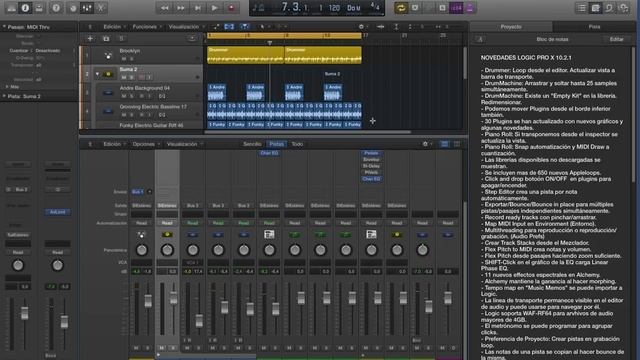
Task: Click the Bus 1 input slot in the mixer
Action: (x=138, y=191)
